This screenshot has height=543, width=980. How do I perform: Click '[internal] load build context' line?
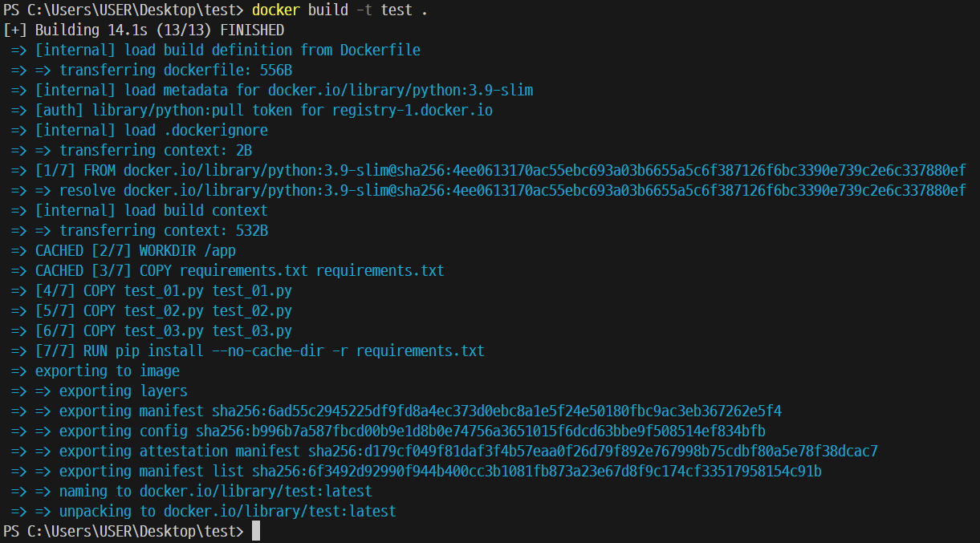tap(140, 211)
